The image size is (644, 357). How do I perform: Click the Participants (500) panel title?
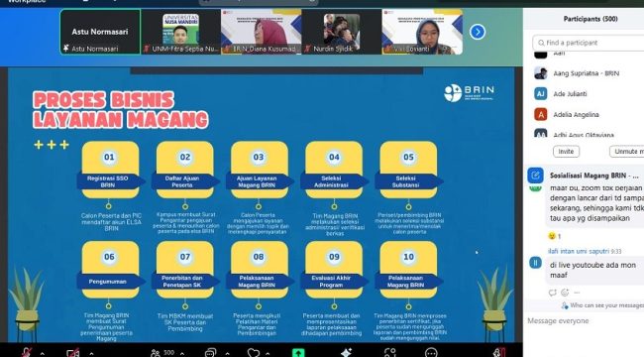[x=590, y=19]
